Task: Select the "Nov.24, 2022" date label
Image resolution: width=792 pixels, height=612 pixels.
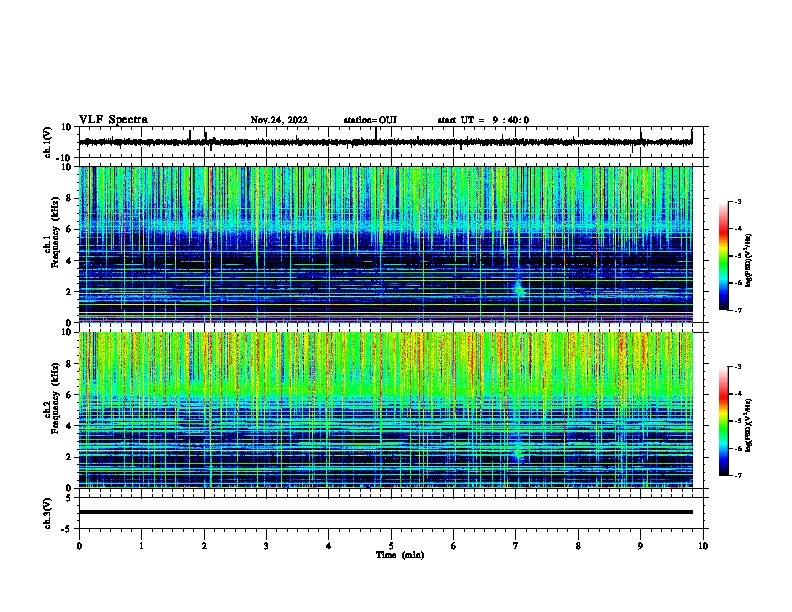Action: point(279,120)
